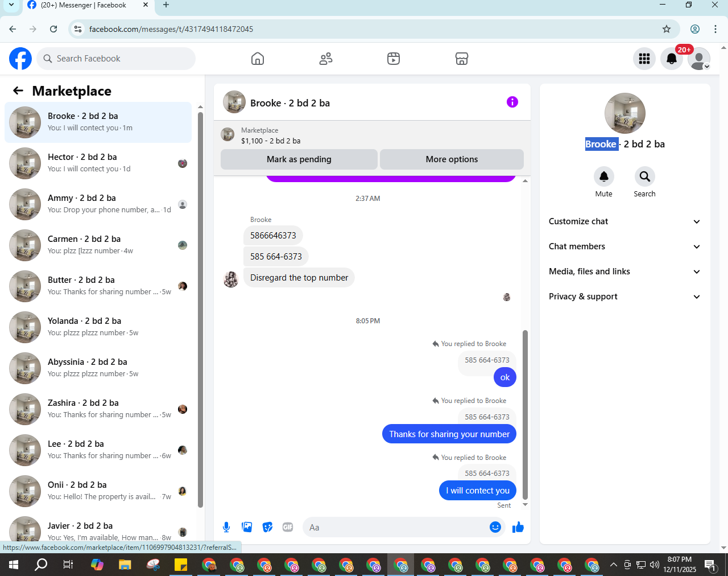Open the Facebook menu grid icon
Viewport: 728px width, 576px height.
click(x=644, y=59)
